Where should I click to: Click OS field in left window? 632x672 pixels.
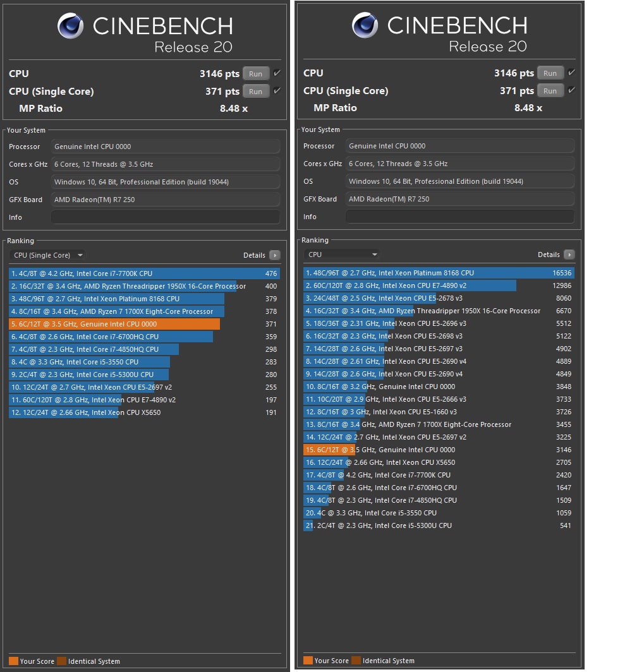point(166,182)
